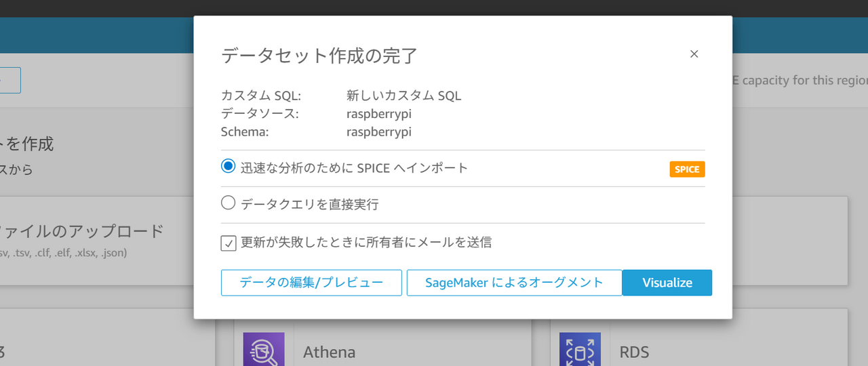Click the 新しいカスタム SQL value text
868x366 pixels.
403,96
